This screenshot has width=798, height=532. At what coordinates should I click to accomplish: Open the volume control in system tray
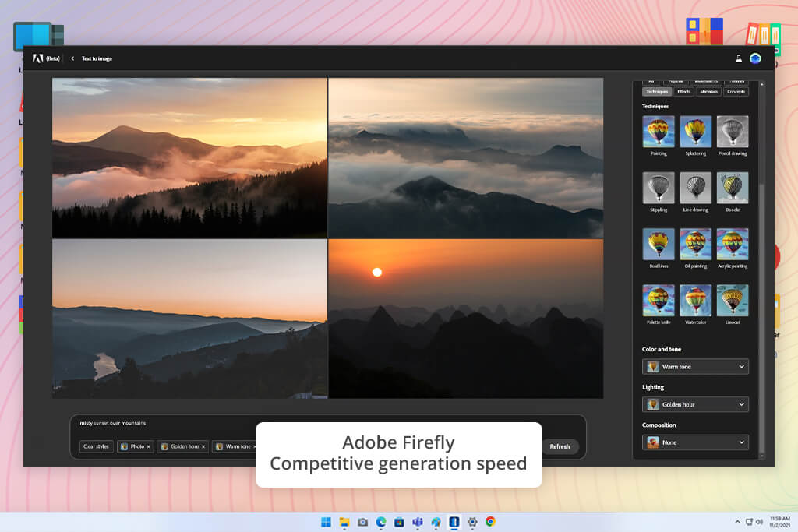pos(759,522)
